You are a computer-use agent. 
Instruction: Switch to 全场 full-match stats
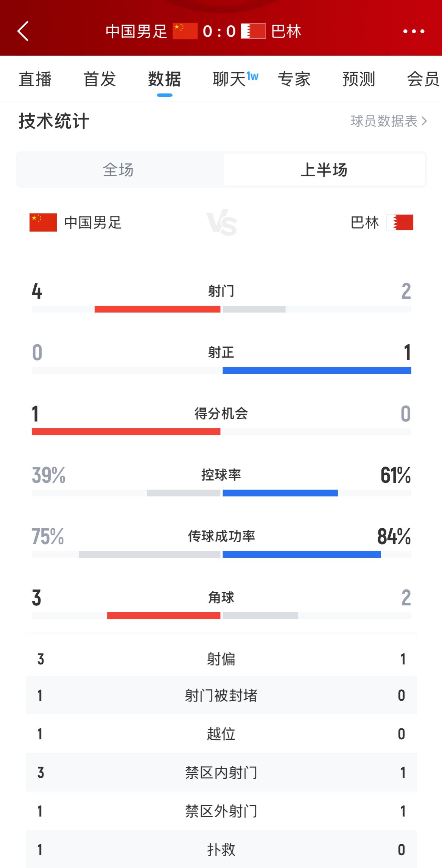(x=118, y=170)
